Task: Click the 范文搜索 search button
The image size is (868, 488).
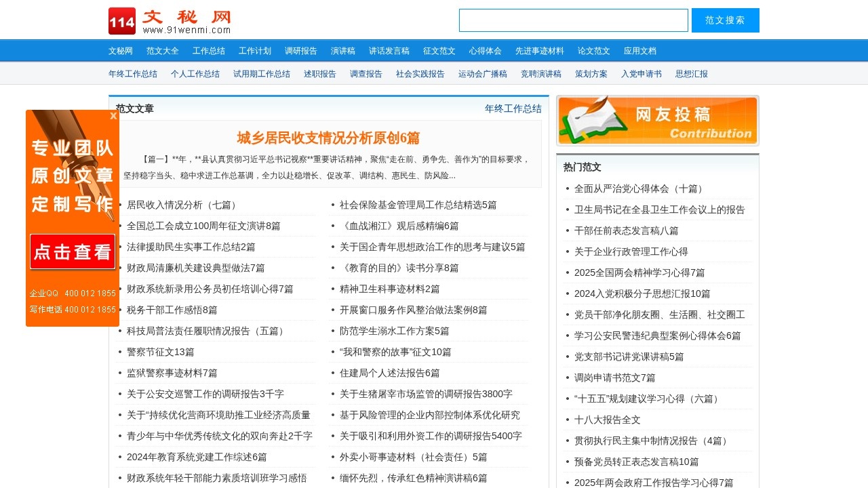Action: (725, 20)
